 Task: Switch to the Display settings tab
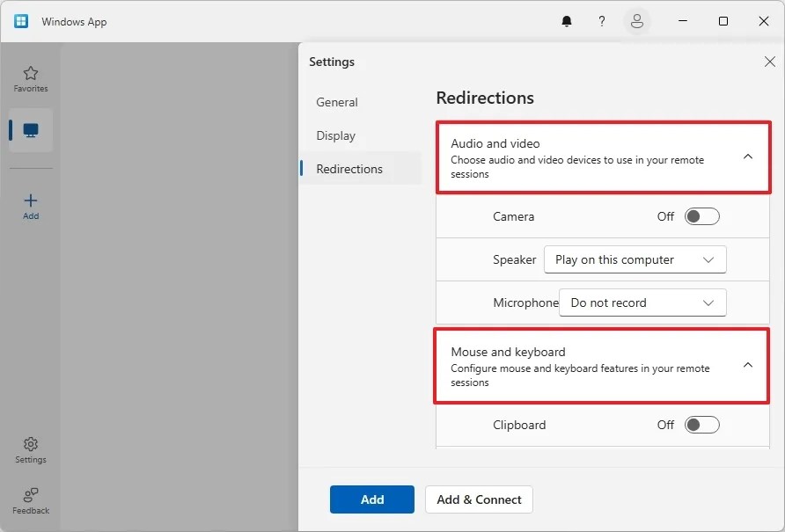[335, 135]
